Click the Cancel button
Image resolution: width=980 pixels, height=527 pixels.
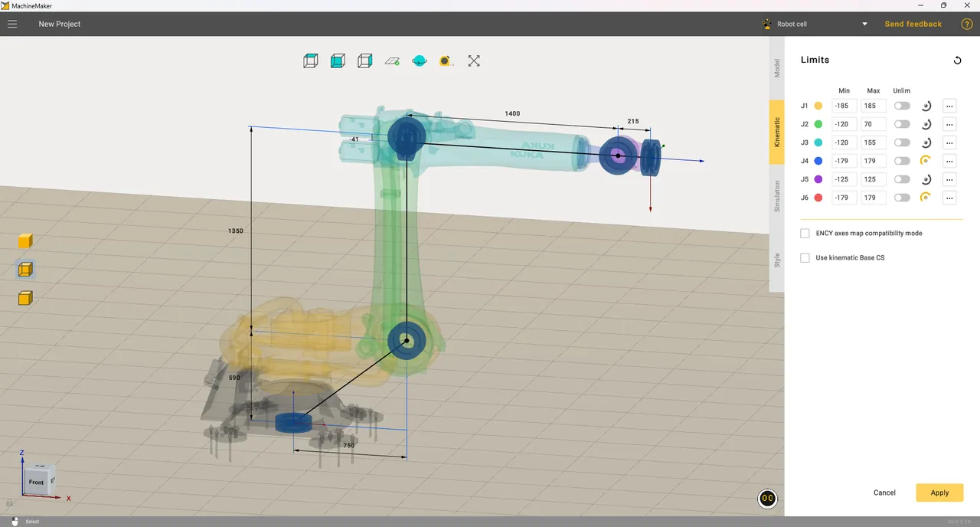(884, 493)
